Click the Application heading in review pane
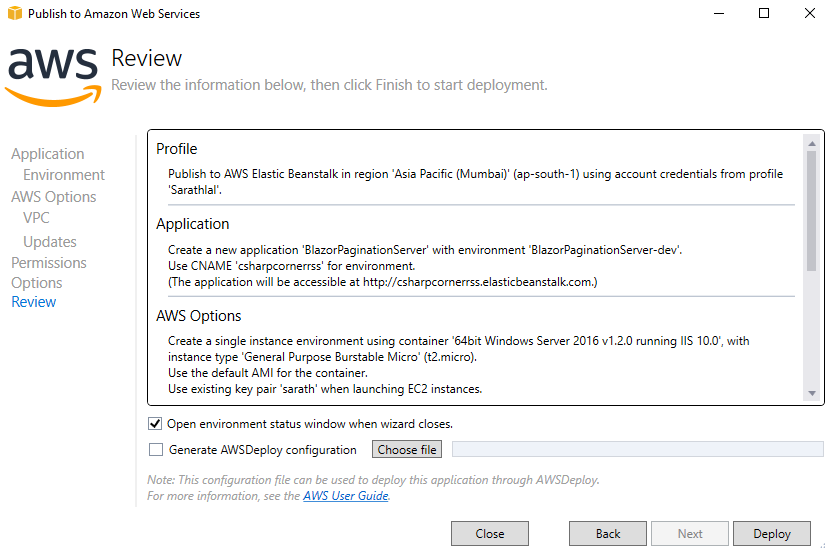 (x=192, y=224)
